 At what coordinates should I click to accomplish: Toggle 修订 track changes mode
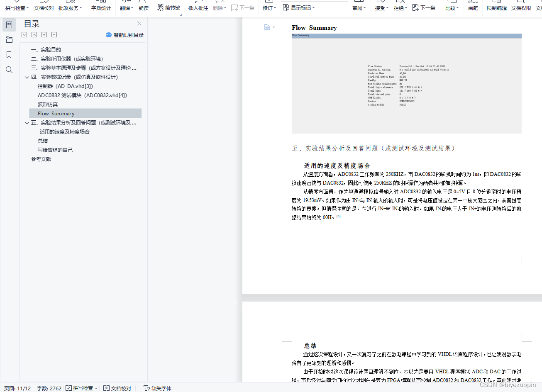(268, 7)
